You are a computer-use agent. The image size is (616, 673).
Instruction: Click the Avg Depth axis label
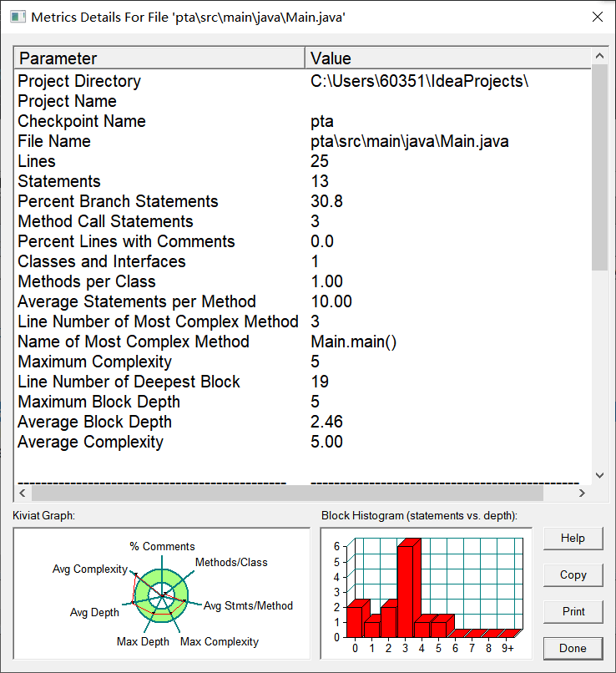tap(94, 613)
